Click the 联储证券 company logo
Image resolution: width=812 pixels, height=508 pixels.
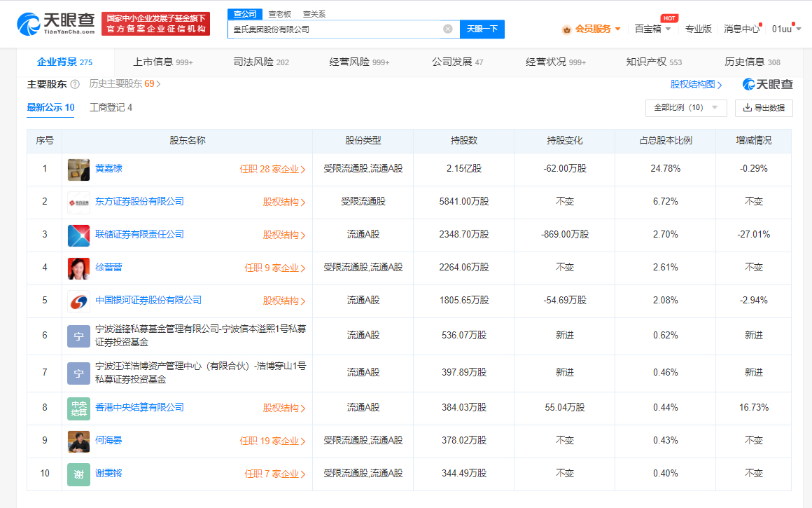78,235
